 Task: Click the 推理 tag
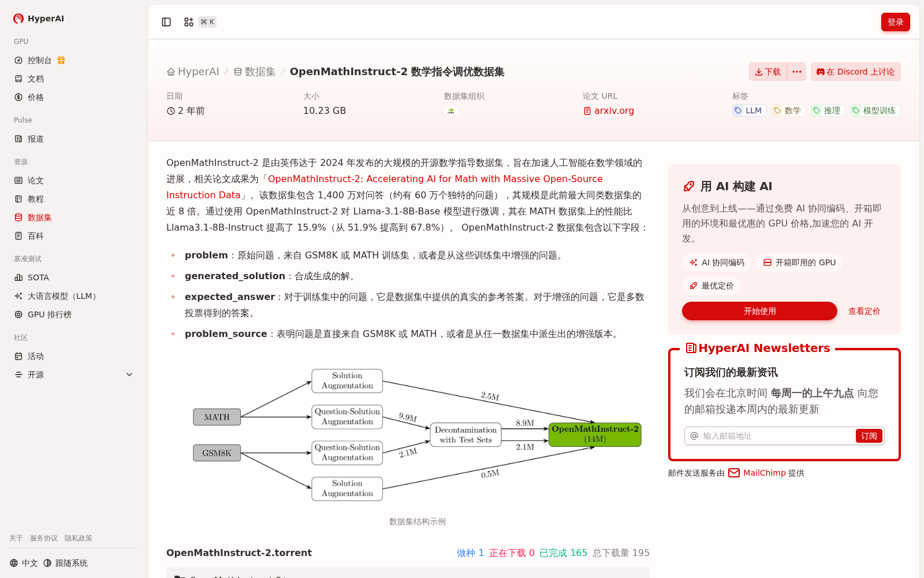coord(828,110)
